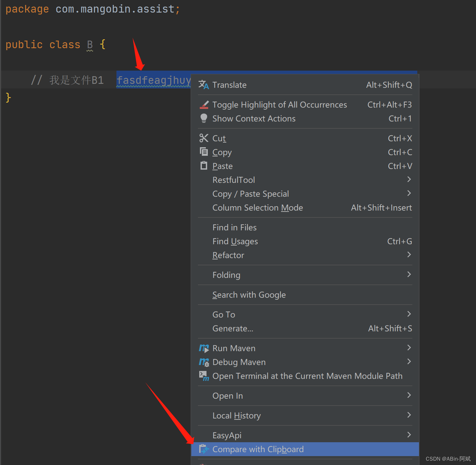Open Terminal at the Current Maven Module Path

click(x=305, y=376)
